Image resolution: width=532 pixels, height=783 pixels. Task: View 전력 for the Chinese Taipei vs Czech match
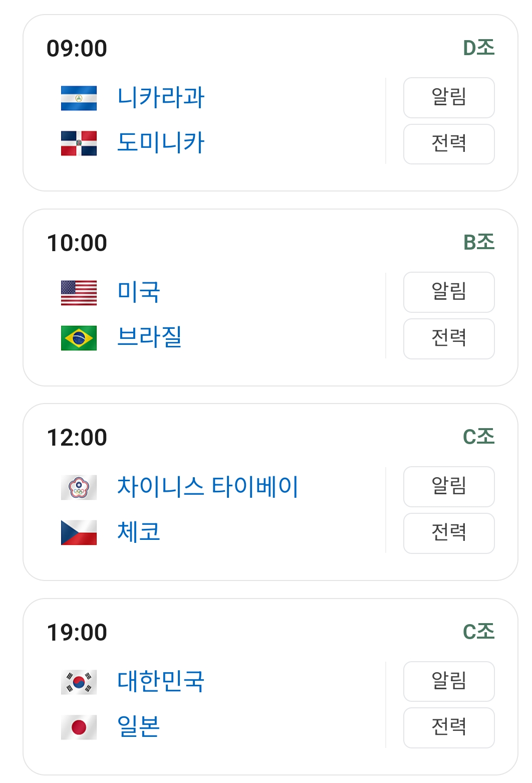[x=448, y=533]
